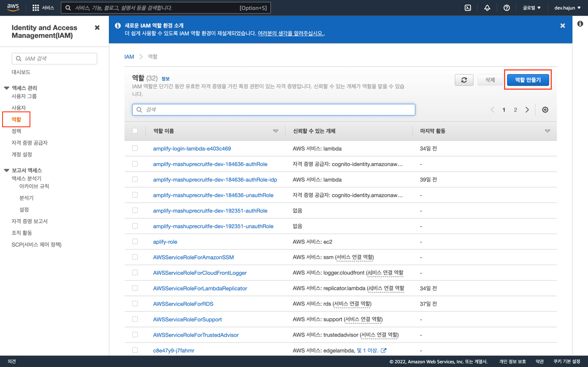Screen dimensions: 588x367
Task: Open 자격 증명 공급자 in the sidebar
Action: tap(30, 142)
